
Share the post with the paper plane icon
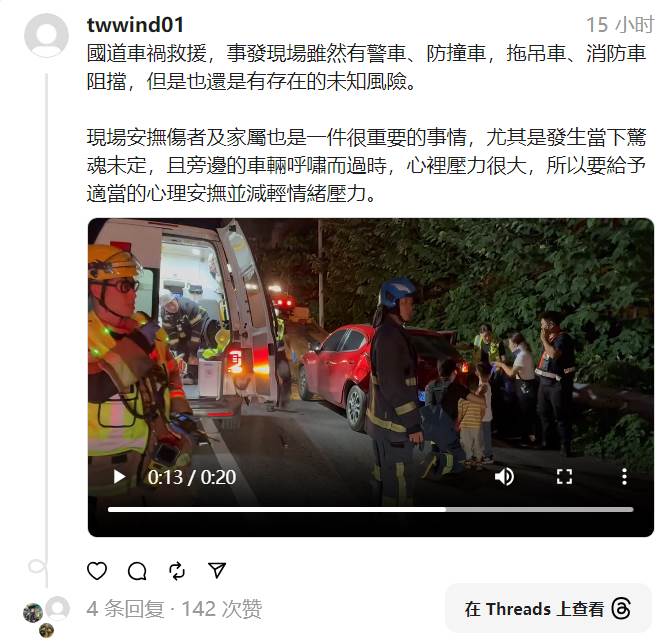(217, 570)
